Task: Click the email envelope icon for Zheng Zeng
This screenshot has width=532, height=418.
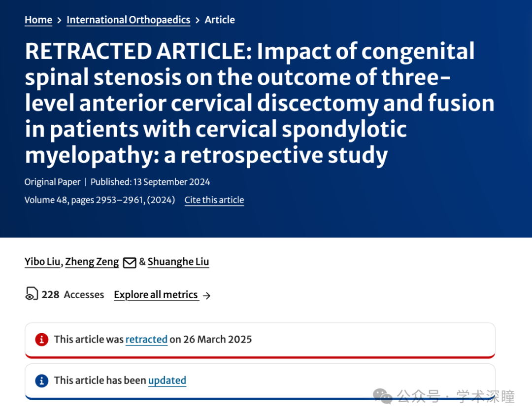Action: pyautogui.click(x=129, y=262)
